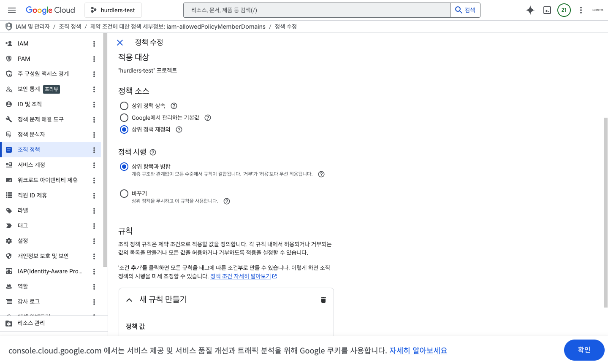Collapse the 새 규칙 만들기 section chevron
Image resolution: width=608 pixels, height=364 pixels.
(x=129, y=300)
